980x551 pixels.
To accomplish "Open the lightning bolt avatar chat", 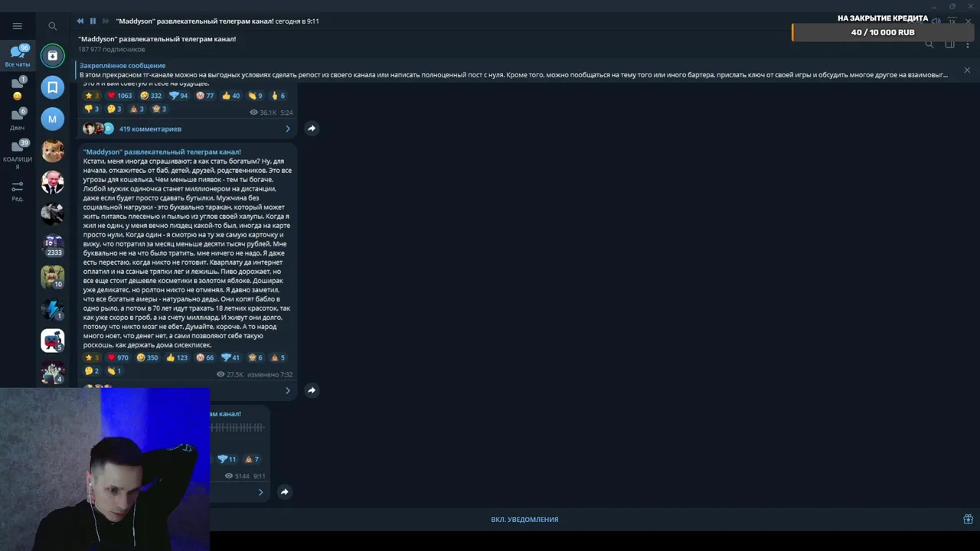I will [53, 309].
